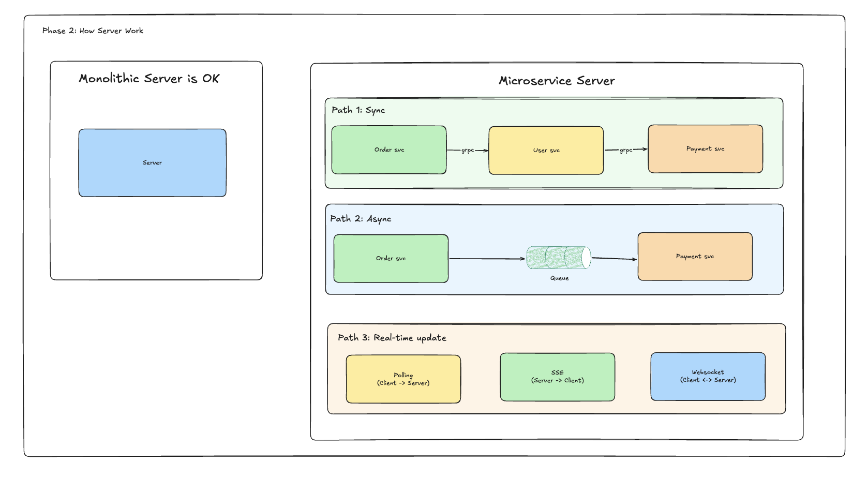Click the arrow from Order svc to Queue

[x=487, y=259]
